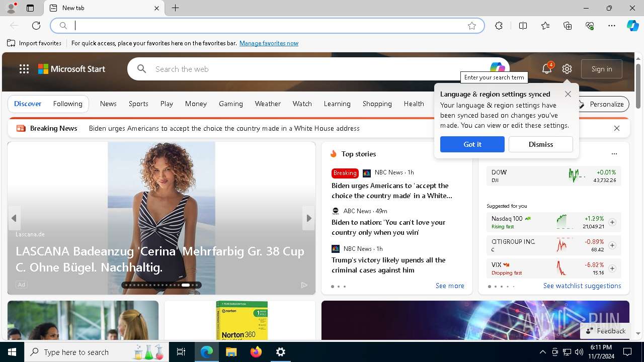The image size is (644, 362).
Task: Open the Play category
Action: coord(167,104)
